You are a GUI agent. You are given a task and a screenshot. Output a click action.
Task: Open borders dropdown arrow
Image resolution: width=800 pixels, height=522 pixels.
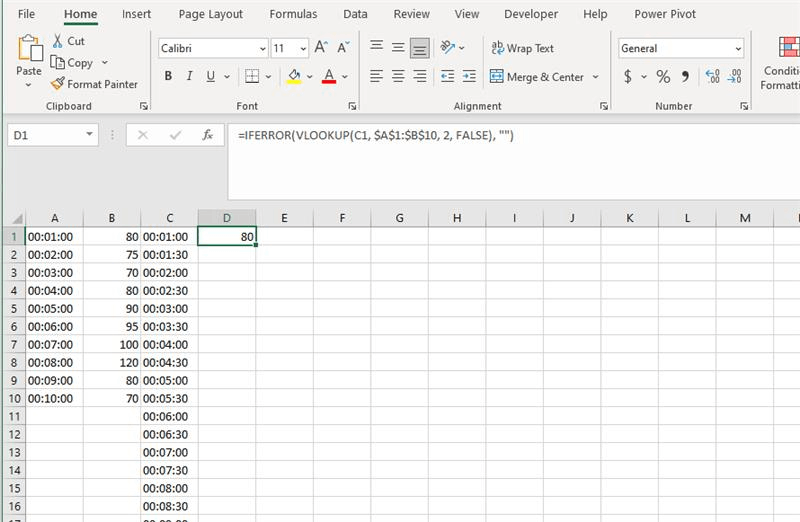268,77
